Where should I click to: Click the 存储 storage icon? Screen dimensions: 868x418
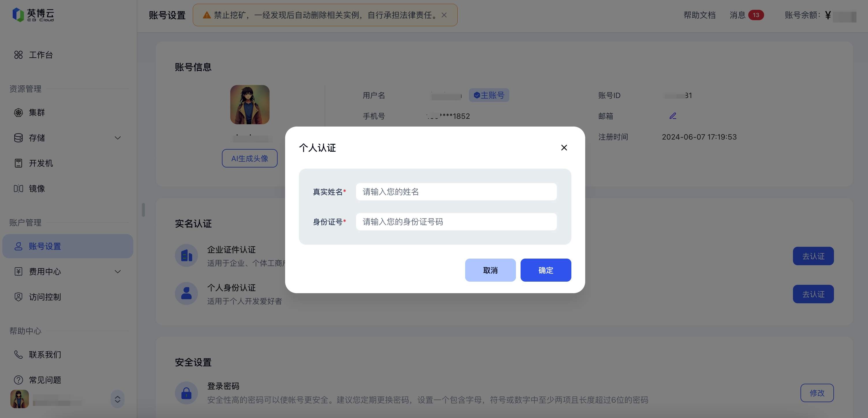(18, 138)
